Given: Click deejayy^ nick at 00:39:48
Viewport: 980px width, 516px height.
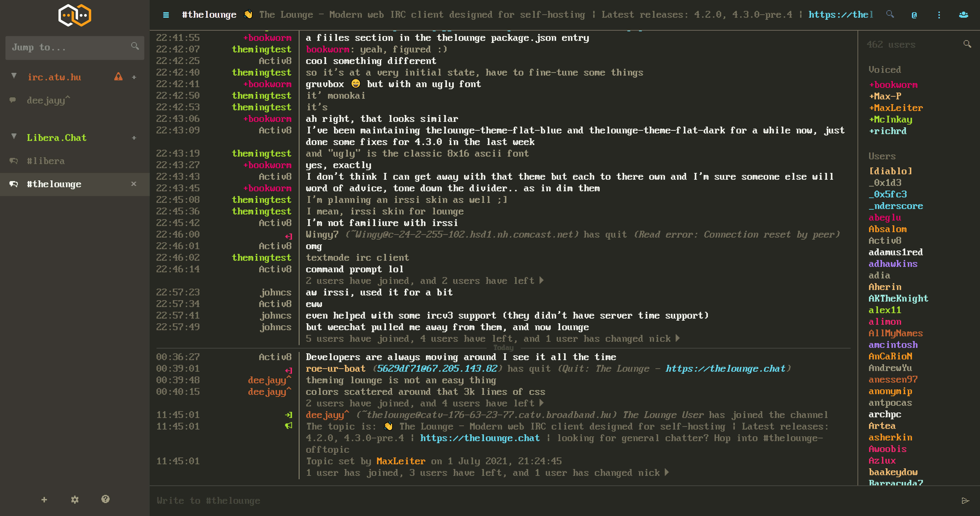Looking at the screenshot, I should tap(270, 380).
